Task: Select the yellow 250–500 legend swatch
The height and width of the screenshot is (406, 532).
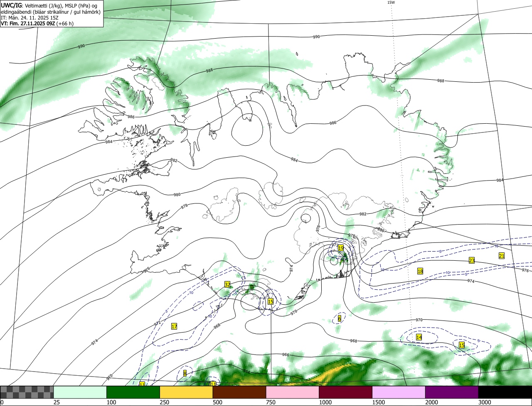Action: [186, 392]
